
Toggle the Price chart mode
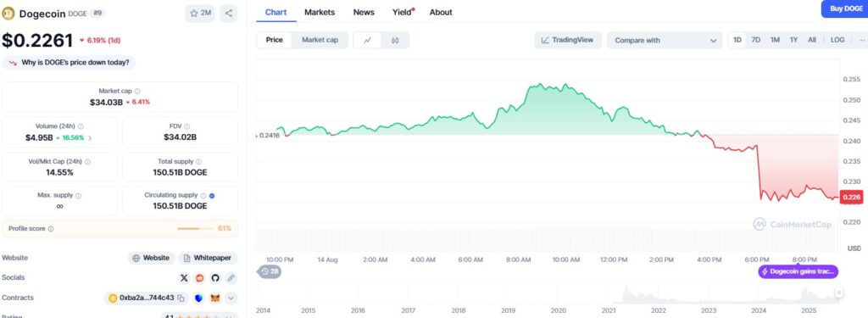point(274,40)
